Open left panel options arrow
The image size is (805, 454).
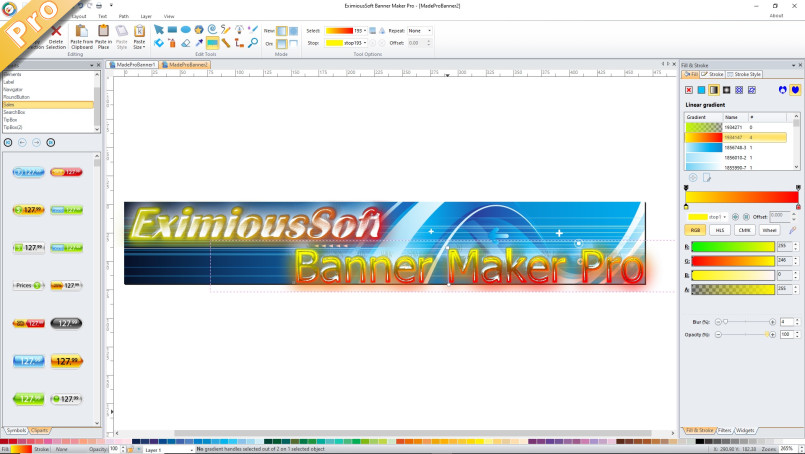91,65
